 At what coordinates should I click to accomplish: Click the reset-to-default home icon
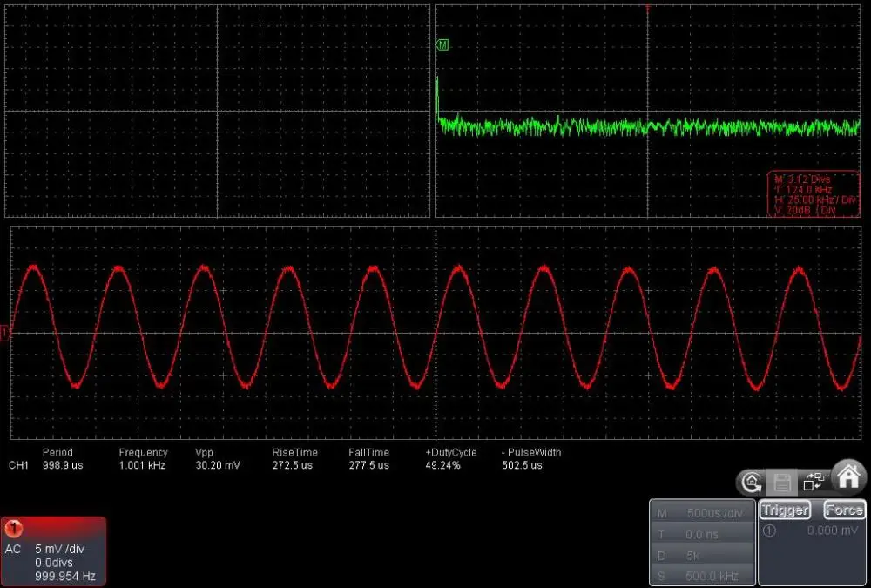[752, 482]
